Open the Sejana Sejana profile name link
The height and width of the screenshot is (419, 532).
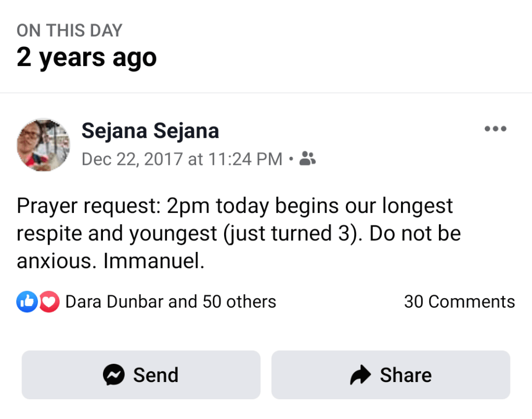click(x=150, y=131)
